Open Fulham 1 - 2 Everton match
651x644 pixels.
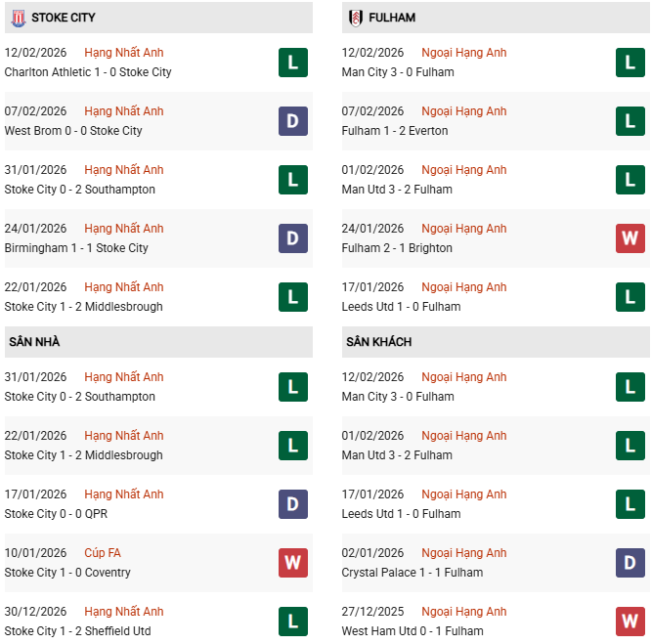tap(395, 131)
